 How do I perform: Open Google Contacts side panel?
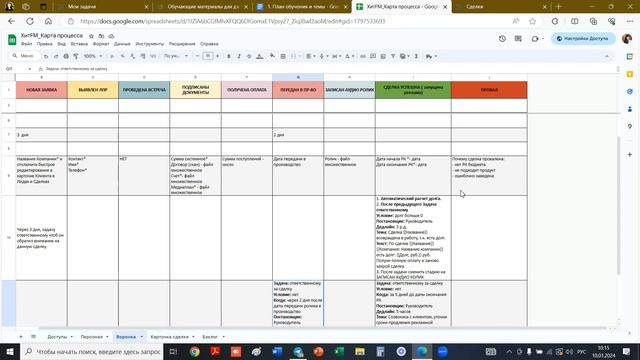[630, 109]
